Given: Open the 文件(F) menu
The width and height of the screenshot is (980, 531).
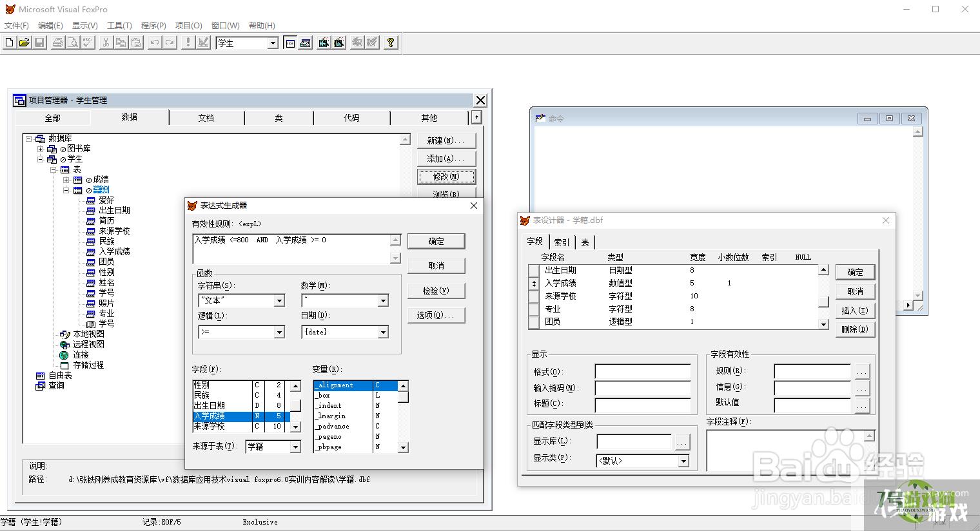Looking at the screenshot, I should (17, 26).
